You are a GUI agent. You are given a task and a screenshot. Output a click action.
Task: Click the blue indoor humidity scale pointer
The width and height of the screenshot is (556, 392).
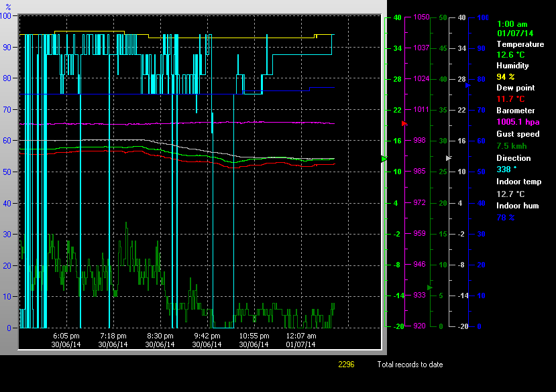pyautogui.click(x=467, y=85)
